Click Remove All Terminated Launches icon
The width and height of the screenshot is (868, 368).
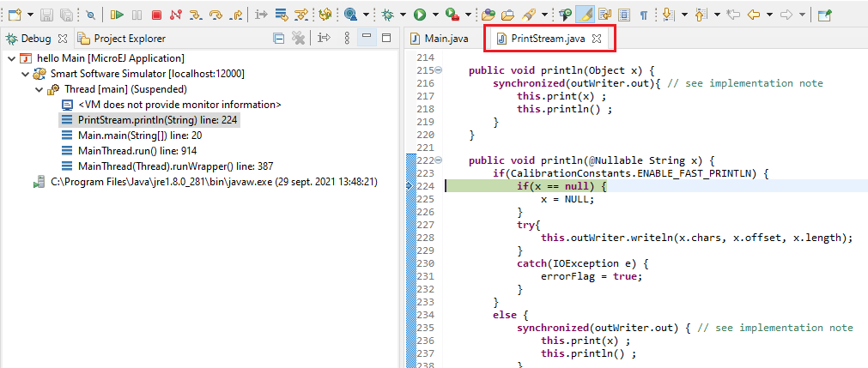pos(299,39)
